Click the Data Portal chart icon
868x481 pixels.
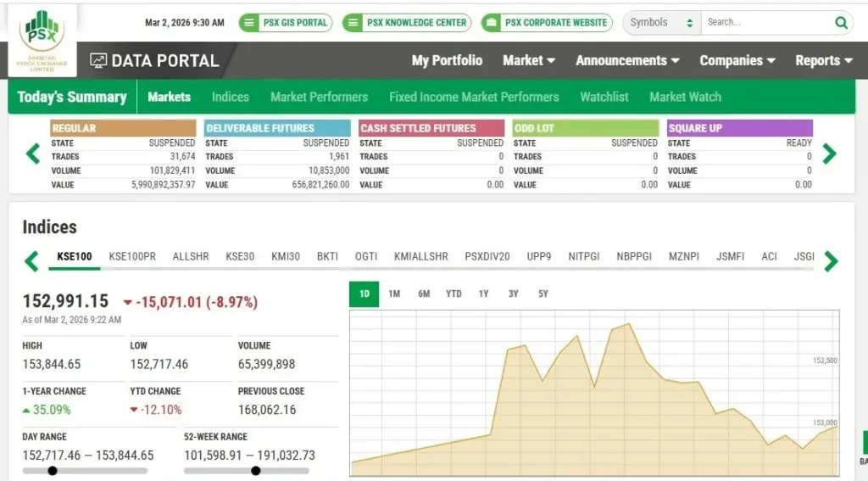coord(98,61)
